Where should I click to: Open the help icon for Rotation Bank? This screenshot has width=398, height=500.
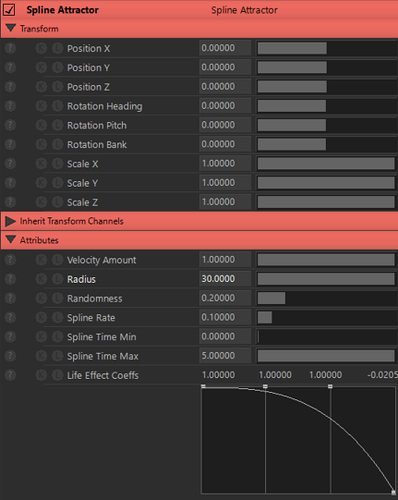(x=10, y=145)
